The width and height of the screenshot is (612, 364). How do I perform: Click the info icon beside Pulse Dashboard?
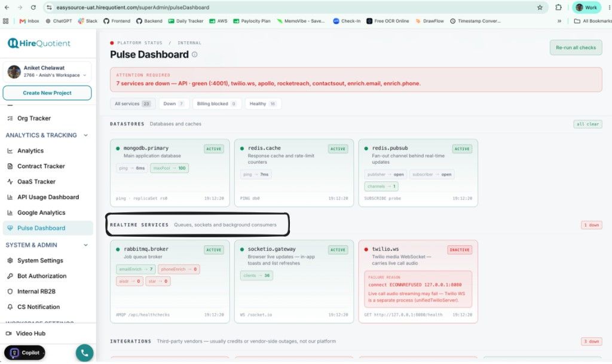pos(194,54)
